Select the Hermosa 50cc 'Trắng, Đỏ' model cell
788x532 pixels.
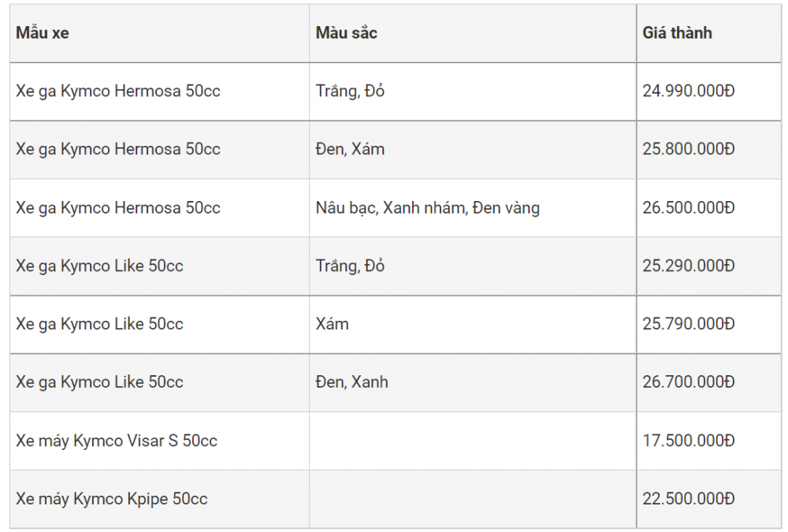click(x=159, y=91)
